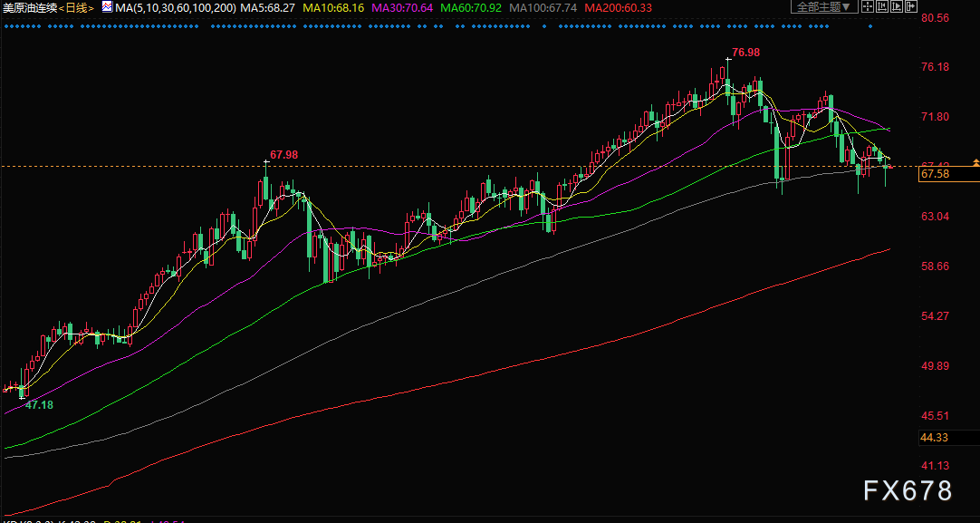
Task: Select the MA100:67.74 legend value
Action: (x=543, y=8)
